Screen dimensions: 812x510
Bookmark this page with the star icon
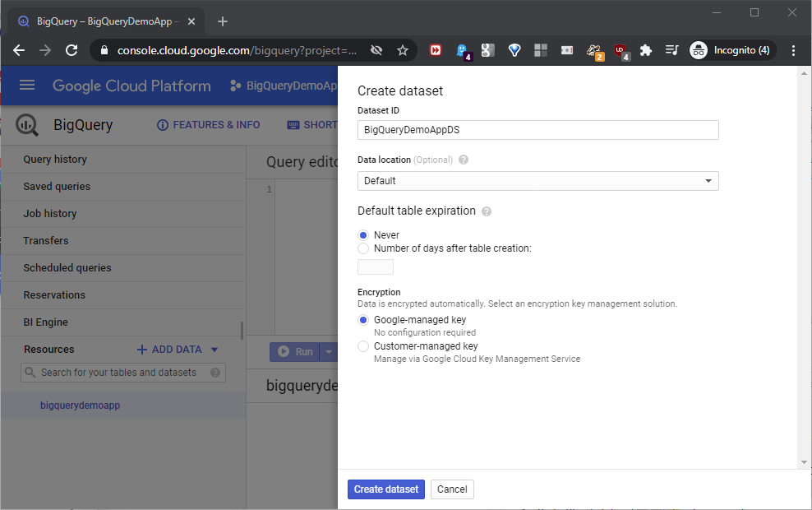(x=403, y=50)
